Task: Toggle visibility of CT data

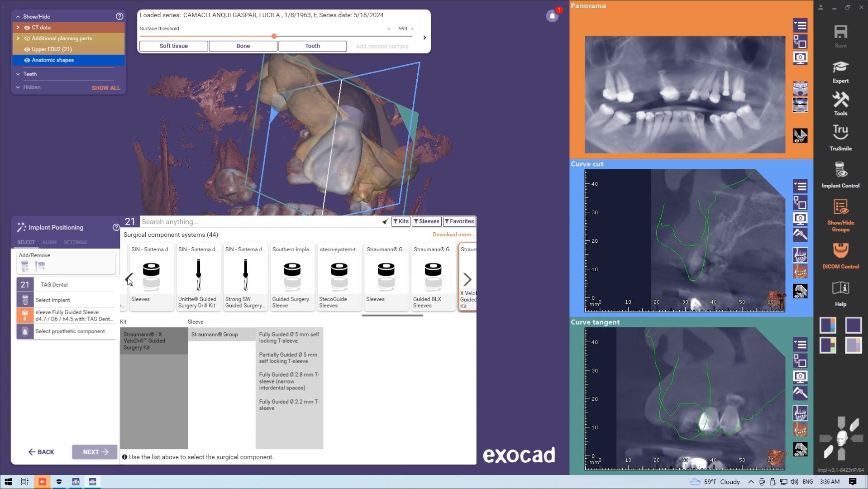Action: 27,28
